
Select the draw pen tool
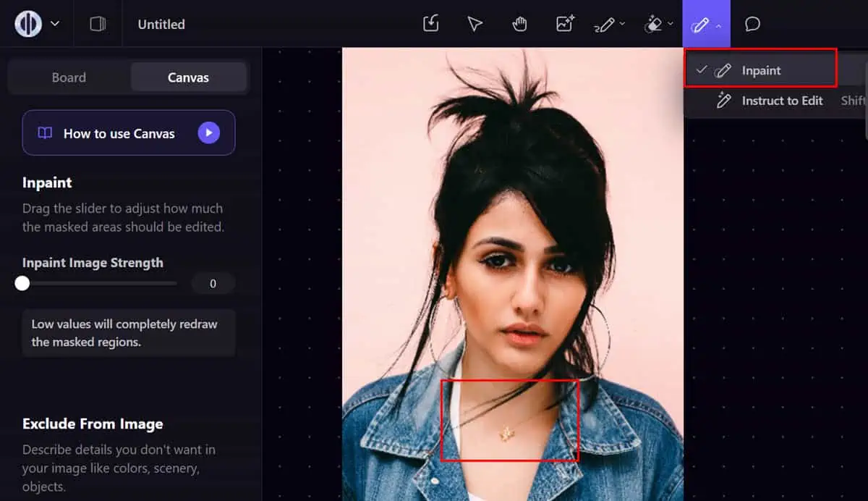coord(603,24)
